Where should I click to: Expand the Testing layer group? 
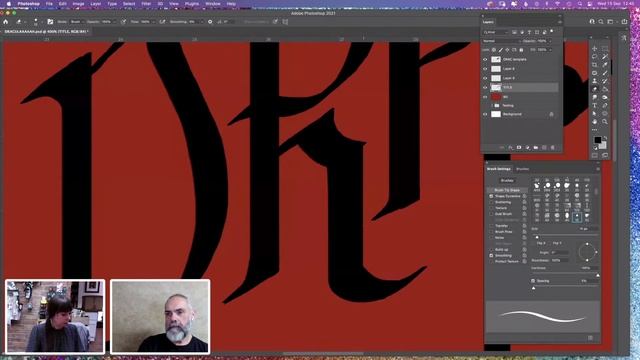pos(492,106)
